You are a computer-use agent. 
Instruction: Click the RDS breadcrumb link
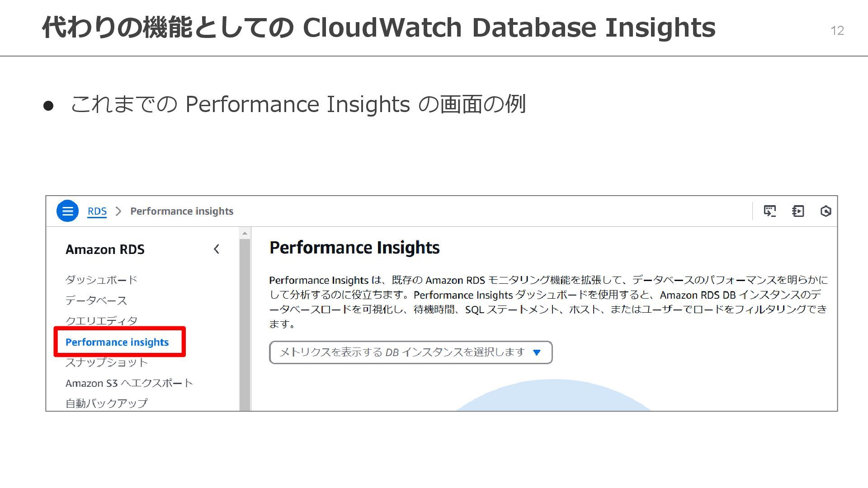tap(97, 211)
